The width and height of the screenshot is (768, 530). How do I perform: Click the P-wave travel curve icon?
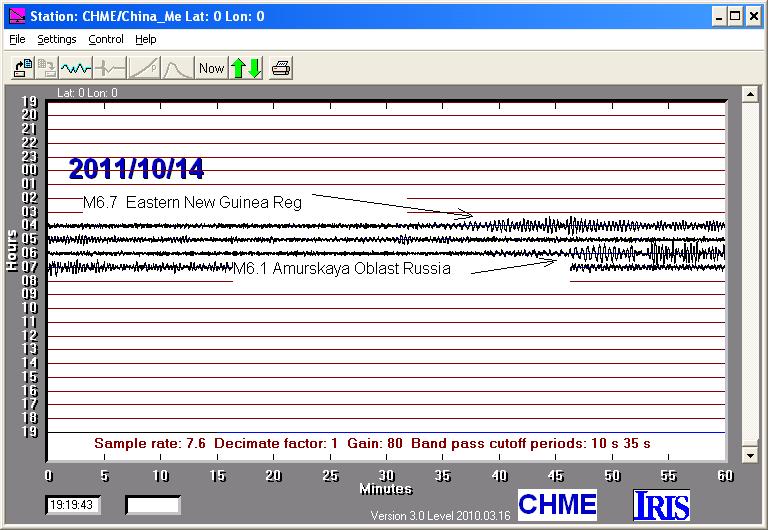tap(143, 68)
